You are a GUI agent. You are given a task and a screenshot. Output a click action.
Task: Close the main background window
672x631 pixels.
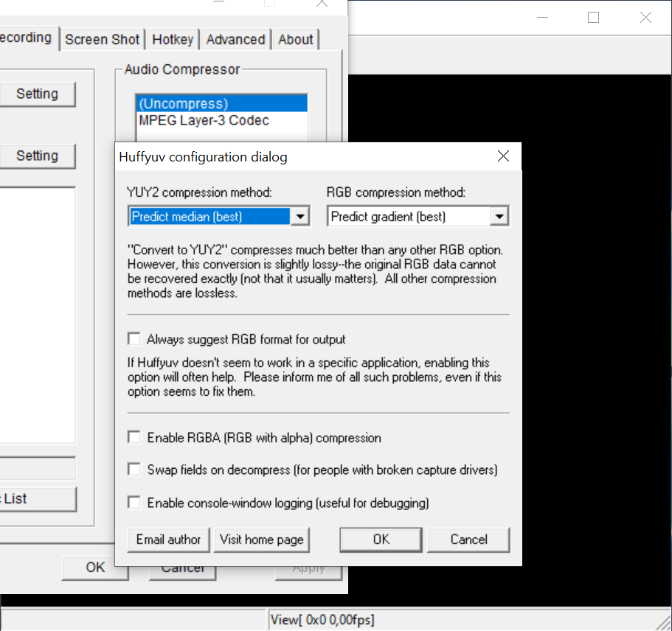pos(645,18)
